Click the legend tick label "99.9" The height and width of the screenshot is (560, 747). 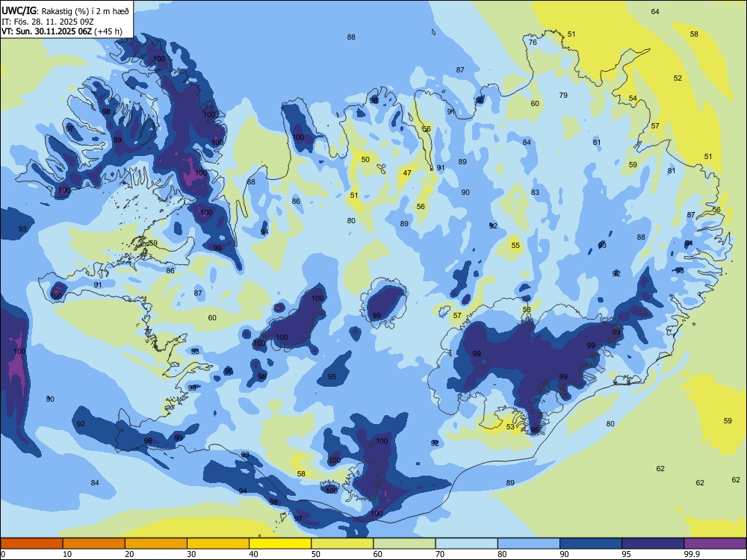[691, 554]
